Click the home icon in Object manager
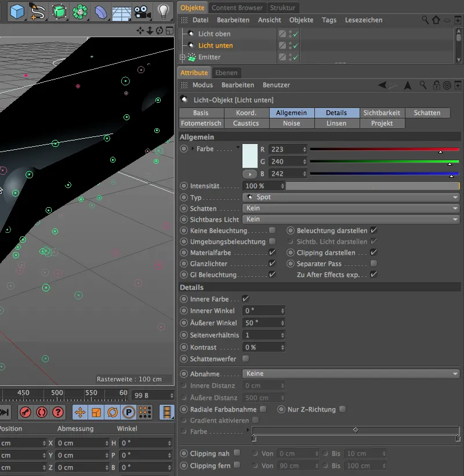Screen dimensions: 464x476 [437, 20]
